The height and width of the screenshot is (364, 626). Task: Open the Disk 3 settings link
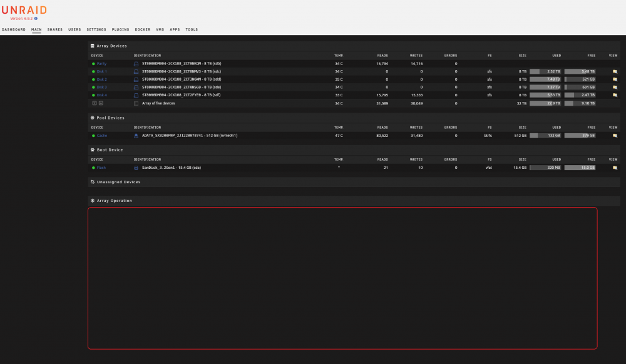point(102,88)
